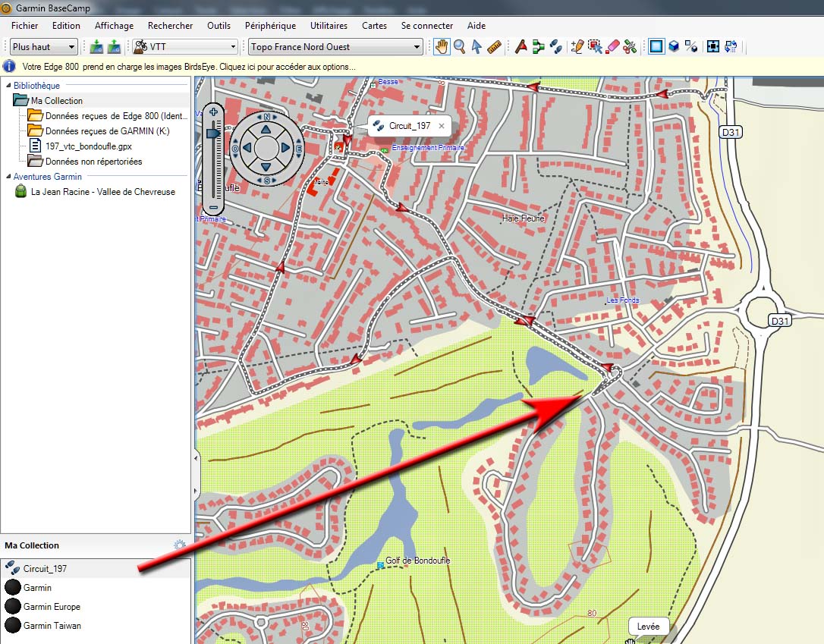Select the Zoom magnifier tool

[459, 47]
